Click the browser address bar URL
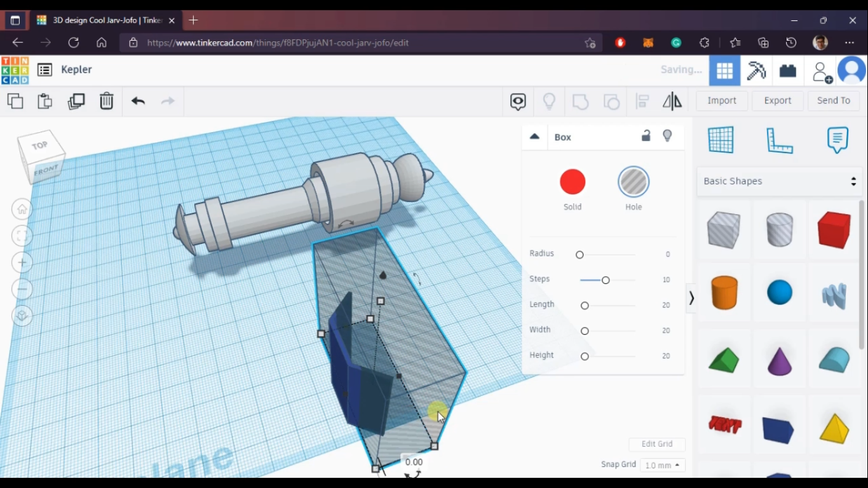This screenshot has height=488, width=868. 278,43
